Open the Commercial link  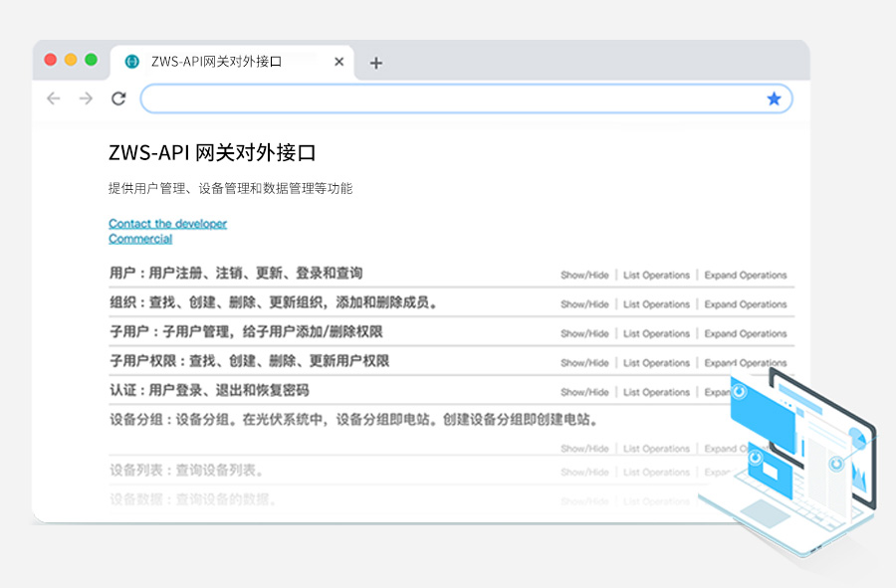tap(140, 239)
